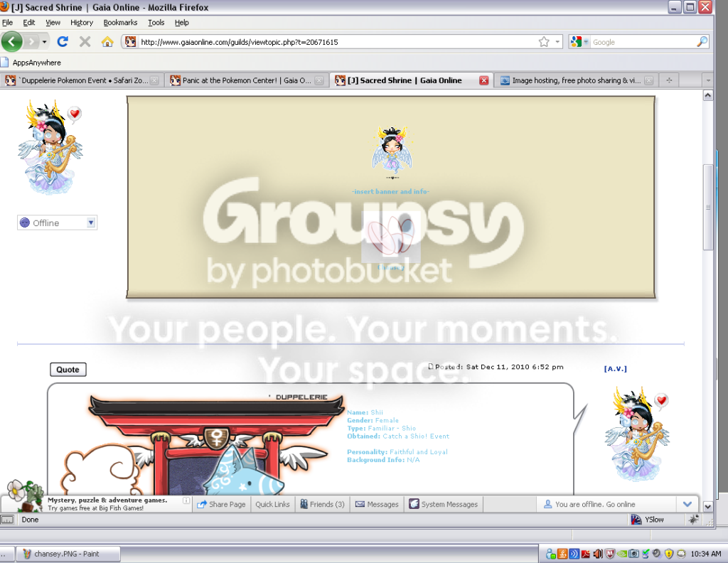Close the Panic at the Pokemon Center tab
This screenshot has height=563, width=728.
click(319, 80)
